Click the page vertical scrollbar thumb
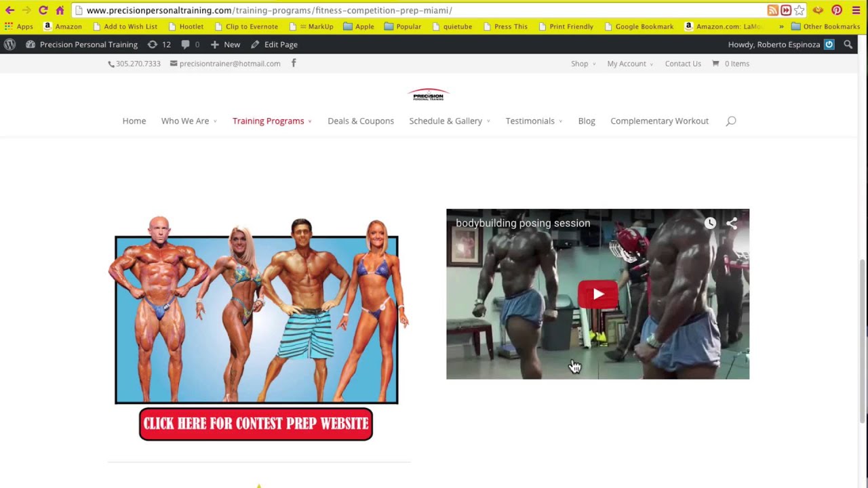 (863, 340)
